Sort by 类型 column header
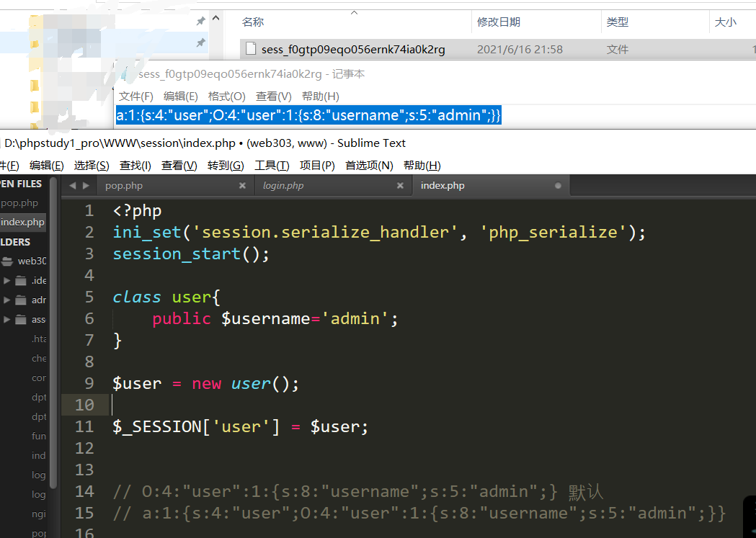Image resolution: width=756 pixels, height=538 pixels. click(618, 22)
